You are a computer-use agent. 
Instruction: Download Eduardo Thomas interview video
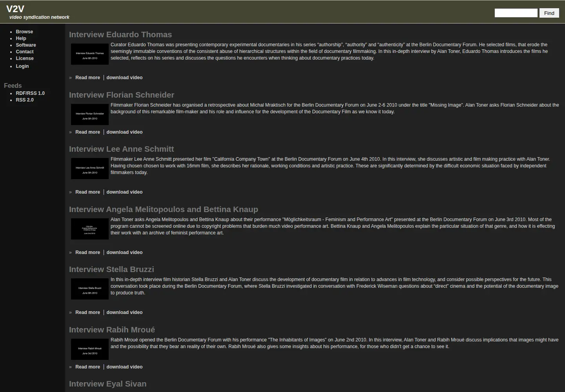point(124,78)
